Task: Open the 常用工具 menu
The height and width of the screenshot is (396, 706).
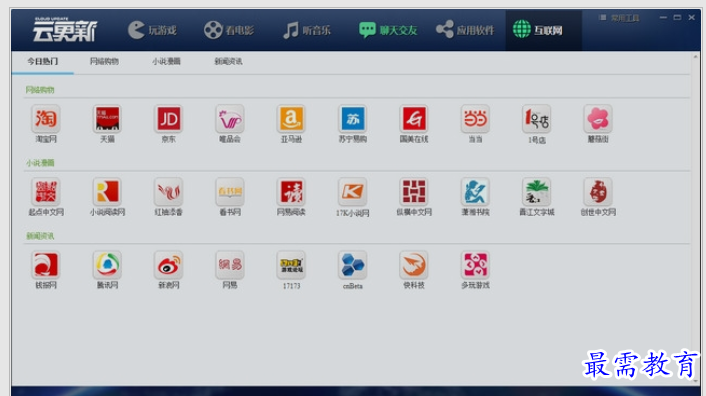Action: coord(619,18)
